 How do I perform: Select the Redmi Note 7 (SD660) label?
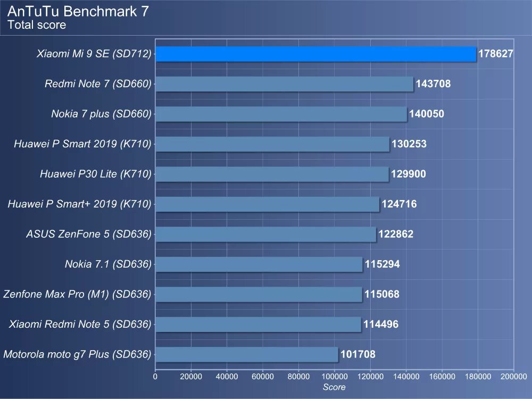click(98, 84)
